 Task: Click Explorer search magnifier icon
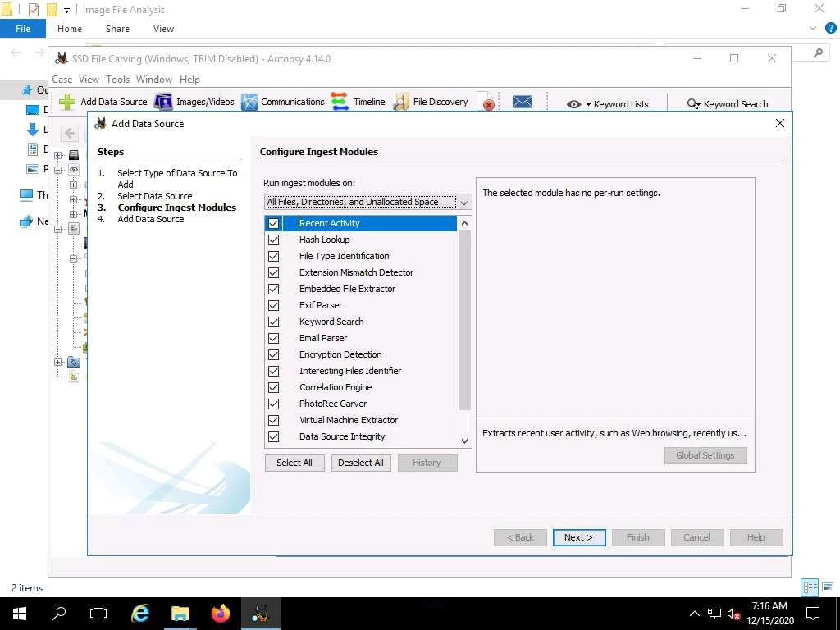pos(818,52)
